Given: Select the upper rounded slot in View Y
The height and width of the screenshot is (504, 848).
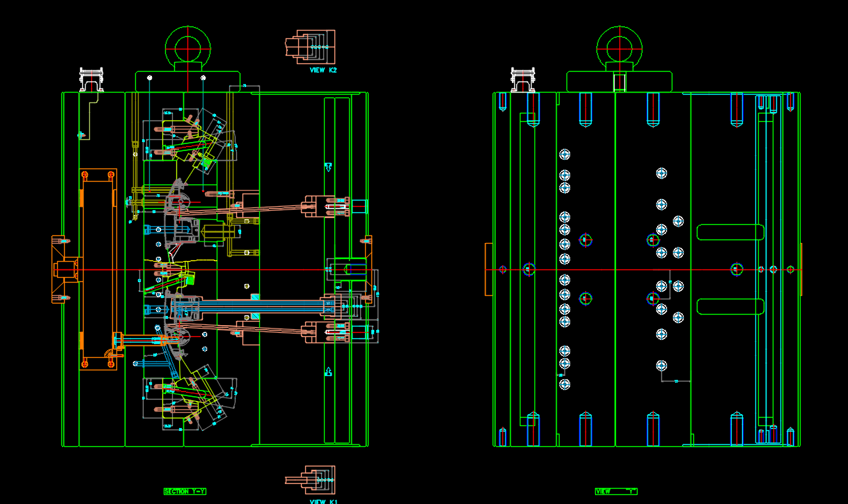Looking at the screenshot, I should 730,233.
